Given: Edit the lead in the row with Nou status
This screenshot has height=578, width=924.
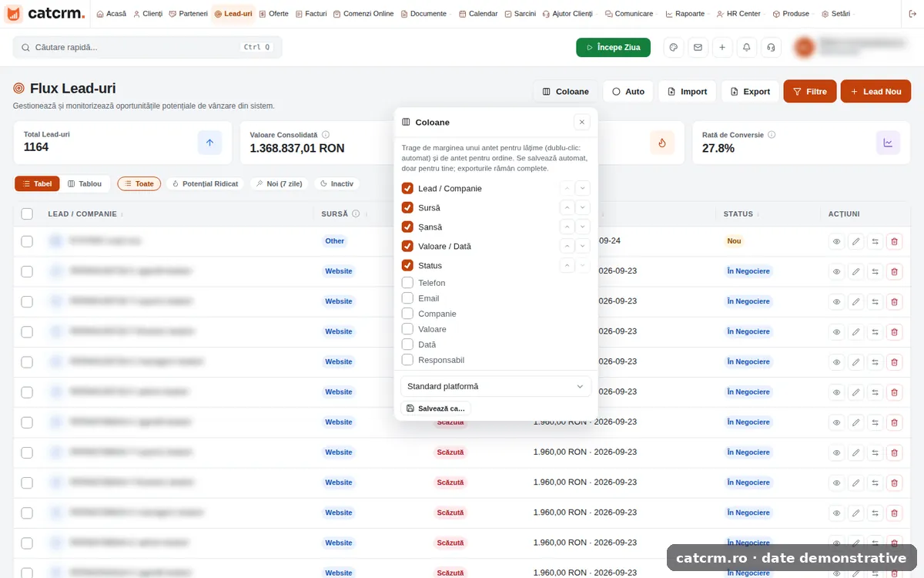Looking at the screenshot, I should click(855, 241).
